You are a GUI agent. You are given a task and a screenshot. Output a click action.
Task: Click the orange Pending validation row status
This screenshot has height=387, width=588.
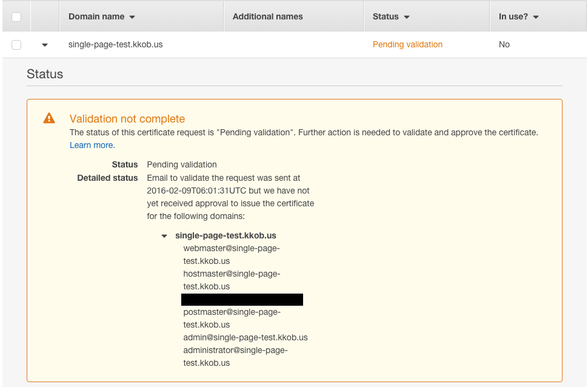(407, 44)
